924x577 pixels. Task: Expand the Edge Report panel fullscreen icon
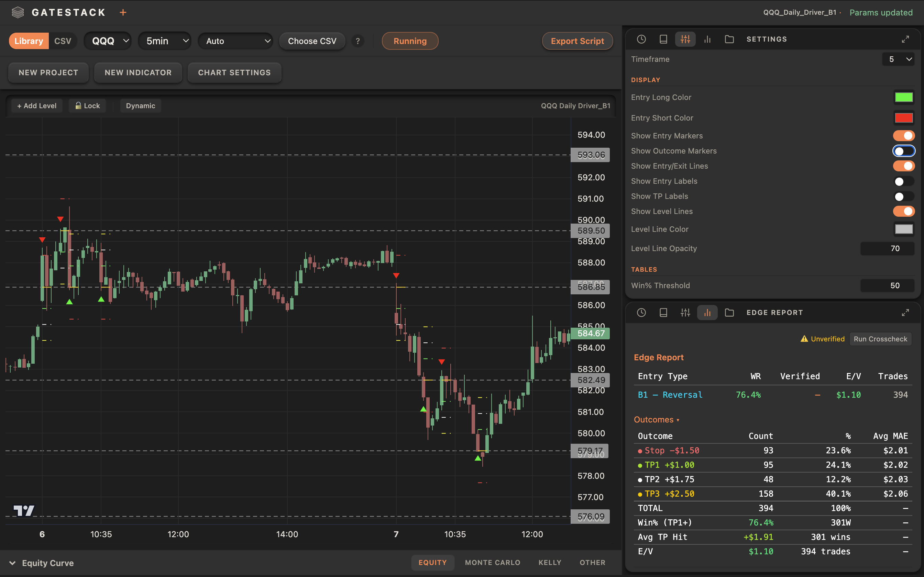tap(905, 312)
